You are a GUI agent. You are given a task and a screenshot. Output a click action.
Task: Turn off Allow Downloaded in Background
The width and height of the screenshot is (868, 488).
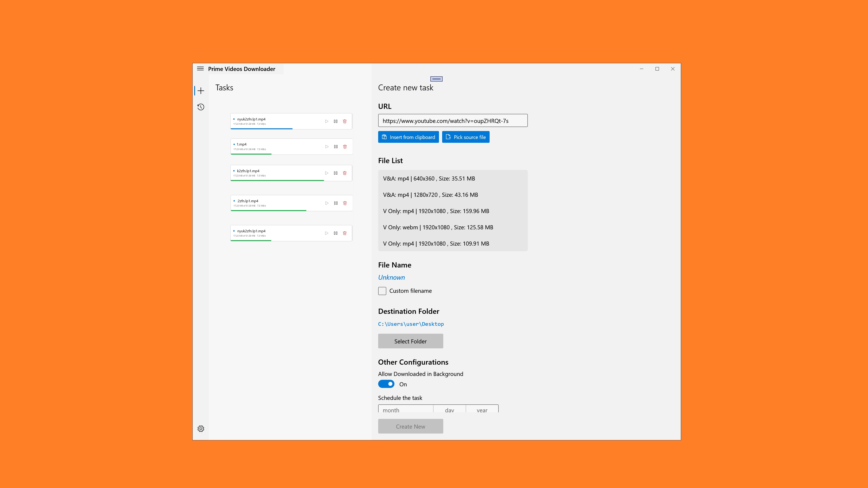[386, 384]
